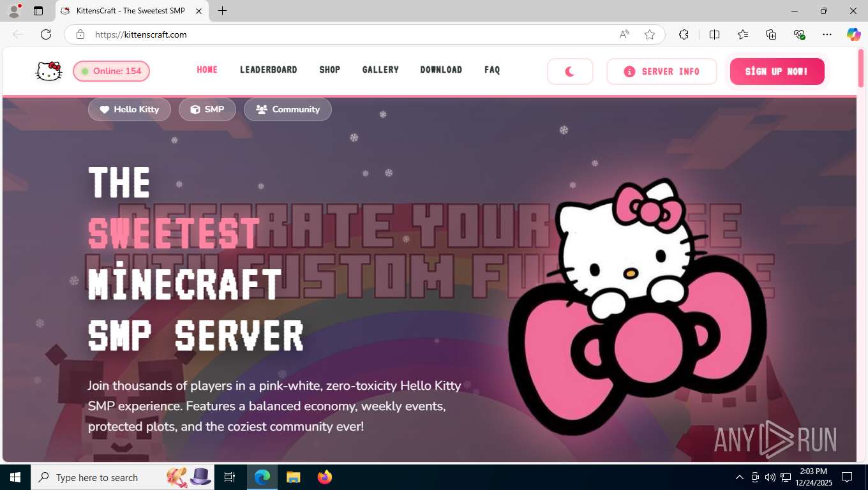Select the SMP cube tag
The width and height of the screenshot is (868, 490).
pos(207,109)
